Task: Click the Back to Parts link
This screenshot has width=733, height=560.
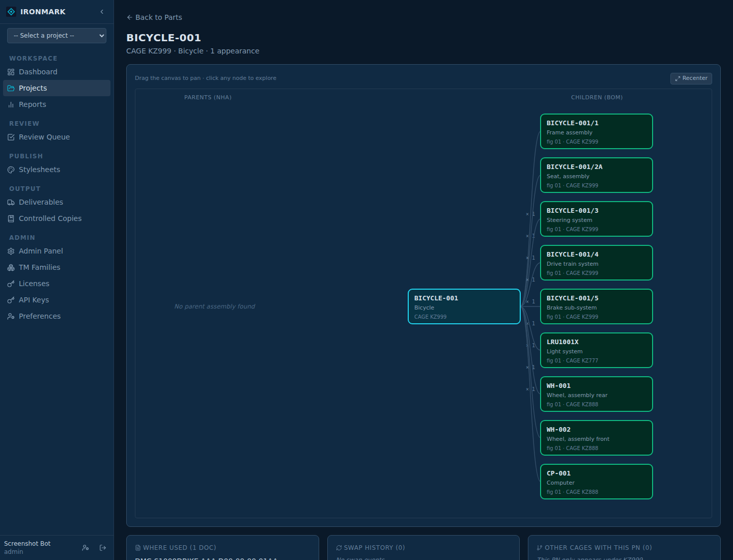Action: click(x=154, y=17)
